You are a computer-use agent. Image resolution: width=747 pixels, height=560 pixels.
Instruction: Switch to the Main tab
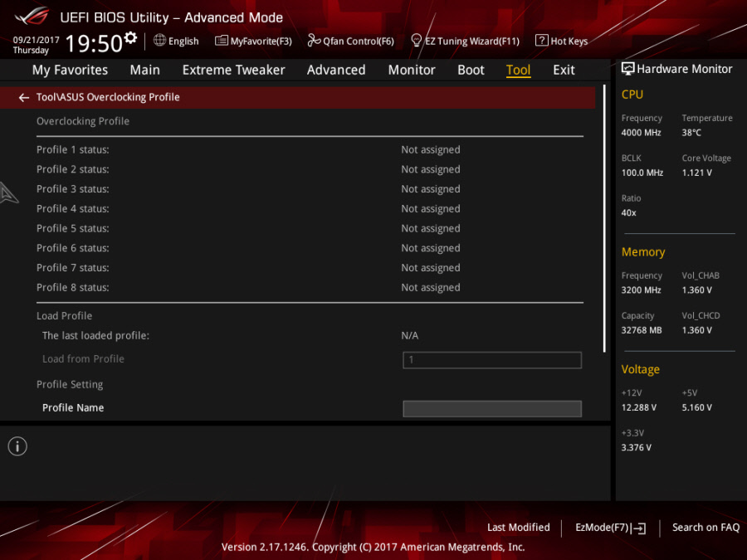click(144, 70)
